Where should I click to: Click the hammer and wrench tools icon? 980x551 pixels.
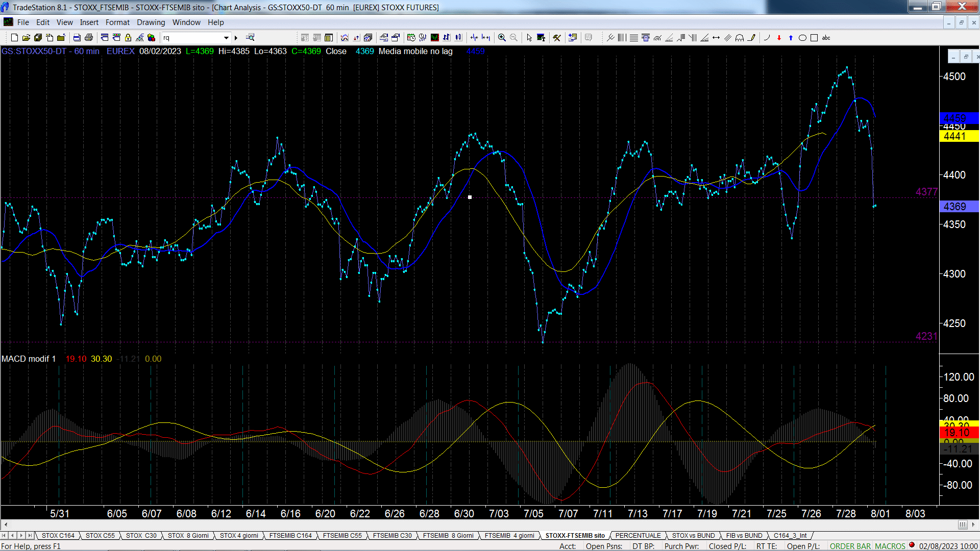(x=557, y=38)
